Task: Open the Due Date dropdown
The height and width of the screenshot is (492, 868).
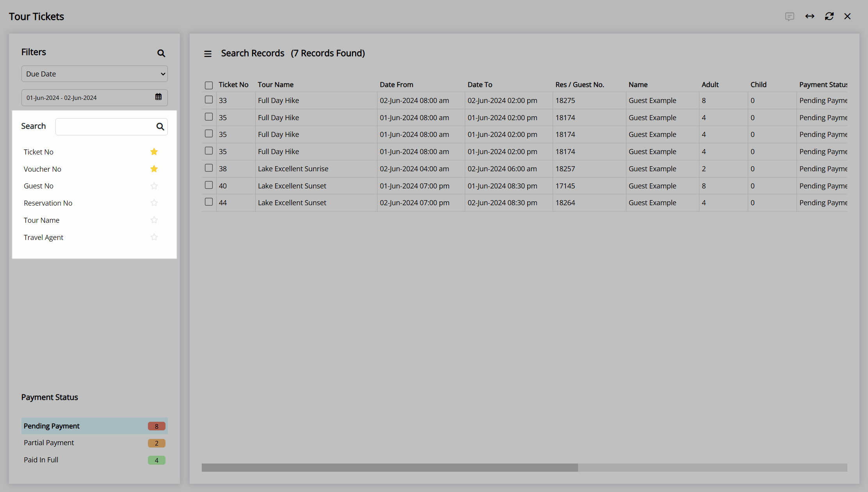Action: coord(94,74)
